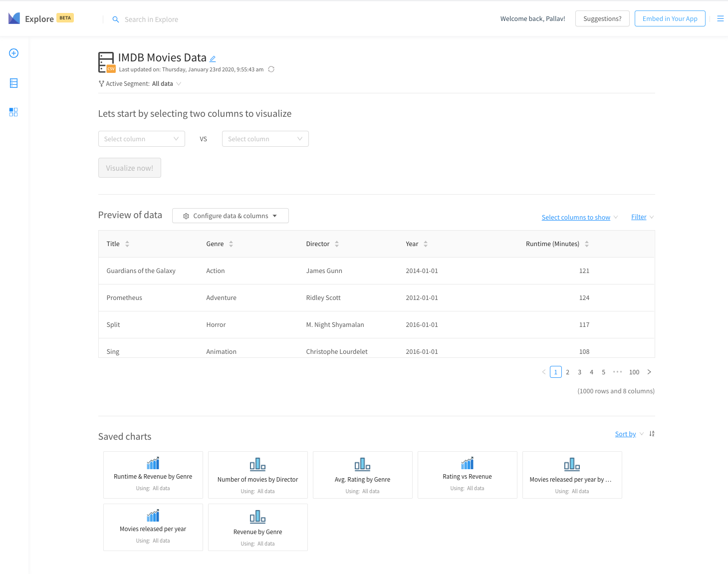Refresh the dataset with reload icon
The height and width of the screenshot is (574, 728).
[271, 69]
